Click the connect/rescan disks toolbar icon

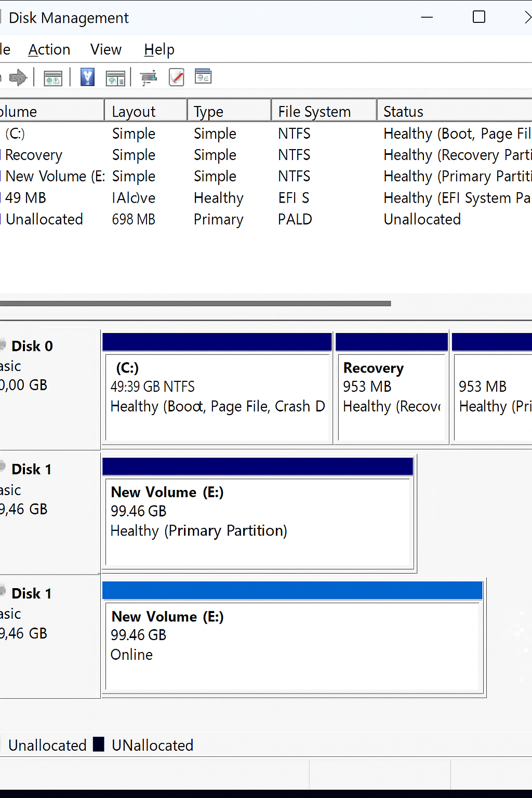tap(149, 78)
